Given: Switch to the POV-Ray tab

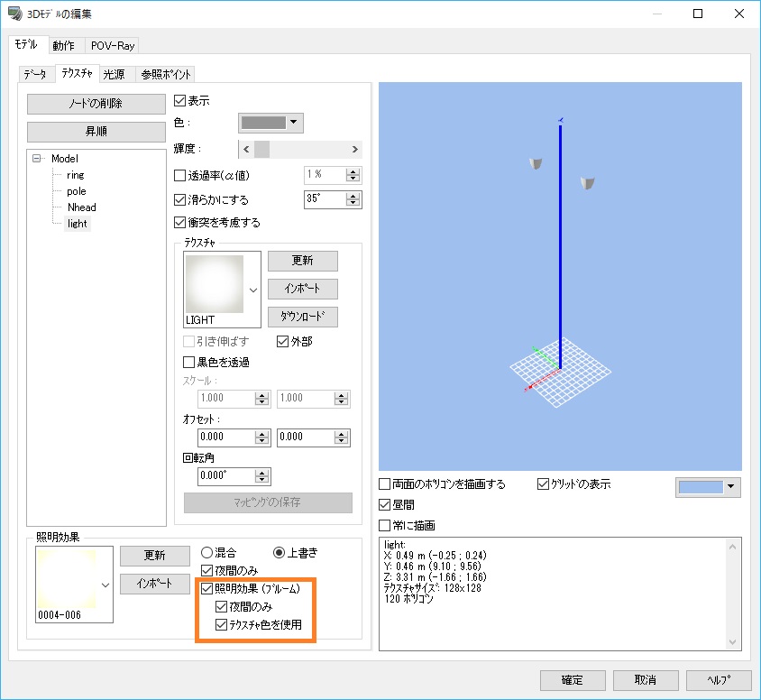Looking at the screenshot, I should click(x=114, y=46).
